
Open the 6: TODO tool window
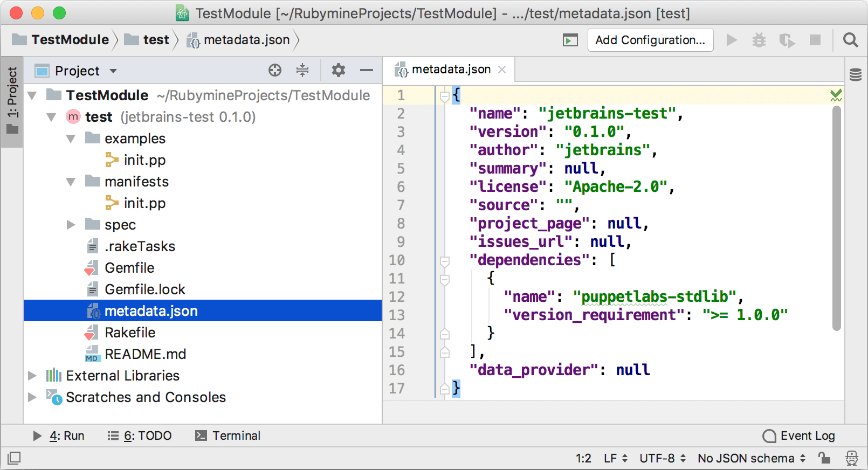tap(140, 436)
